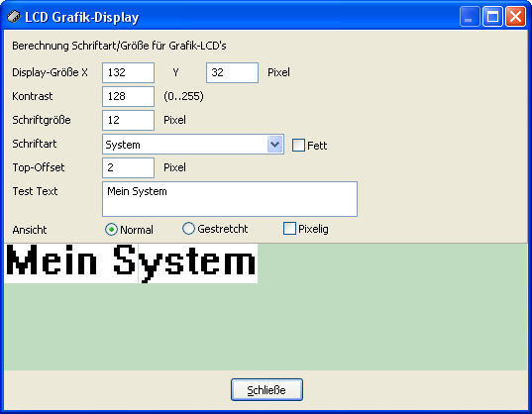Click the System font combo box
This screenshot has width=532, height=414.
193,144
